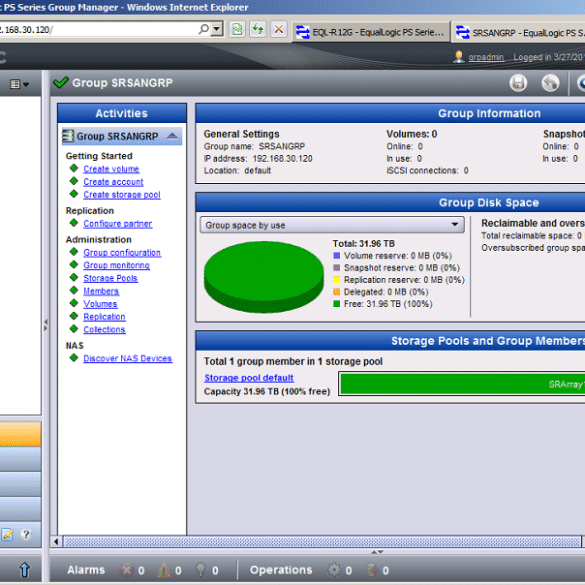Open the address bar dropdown arrow

[x=217, y=29]
